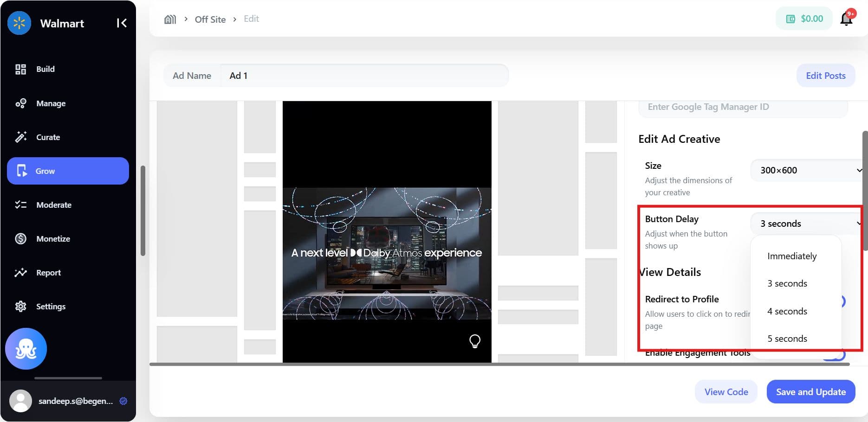The image size is (868, 422).
Task: Click the View Code button
Action: [726, 392]
